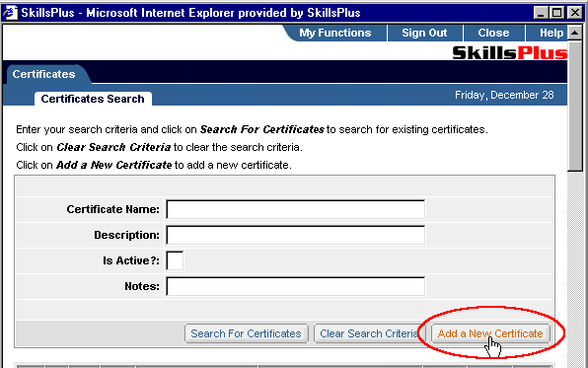The height and width of the screenshot is (368, 588).
Task: Open the My Functions menu
Action: (x=334, y=33)
